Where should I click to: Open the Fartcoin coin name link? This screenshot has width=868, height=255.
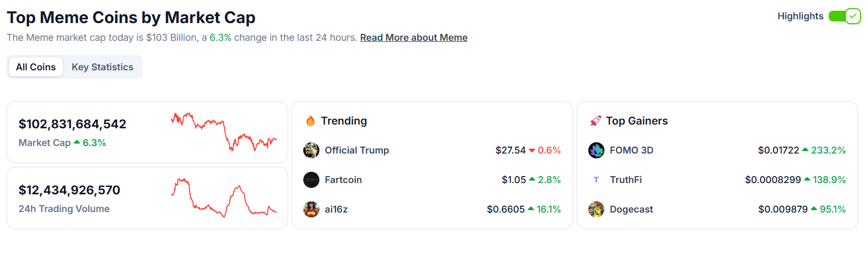point(343,180)
